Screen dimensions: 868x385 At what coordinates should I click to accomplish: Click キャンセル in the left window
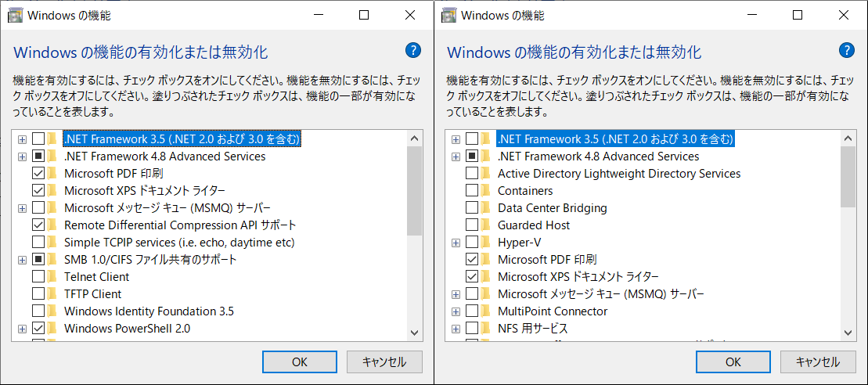tap(384, 362)
